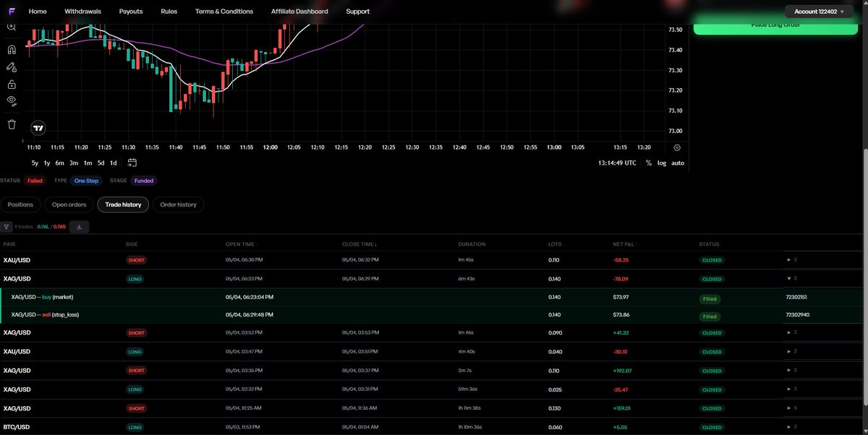
Task: Go to Home in navbar
Action: click(x=38, y=12)
